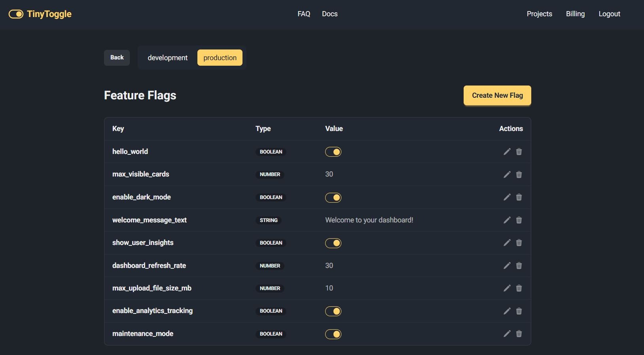The image size is (644, 355).
Task: Click the Feature Flags heading
Action: tap(140, 95)
